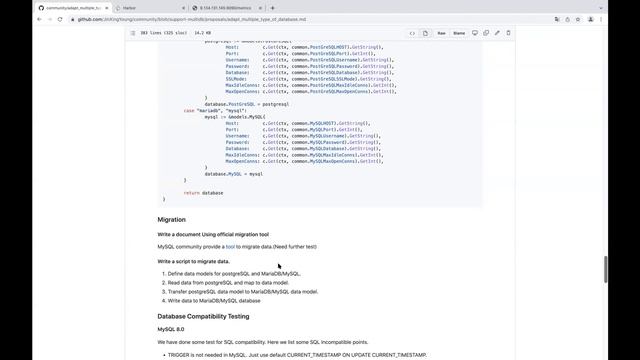The height and width of the screenshot is (360, 640).
Task: Click the TRIGGER is not needed bullet
Action: coord(297,355)
